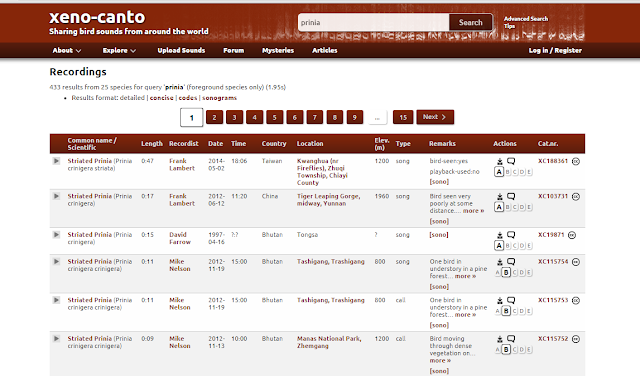640x376 pixels.
Task: Open the Mysteries page
Action: click(x=278, y=51)
